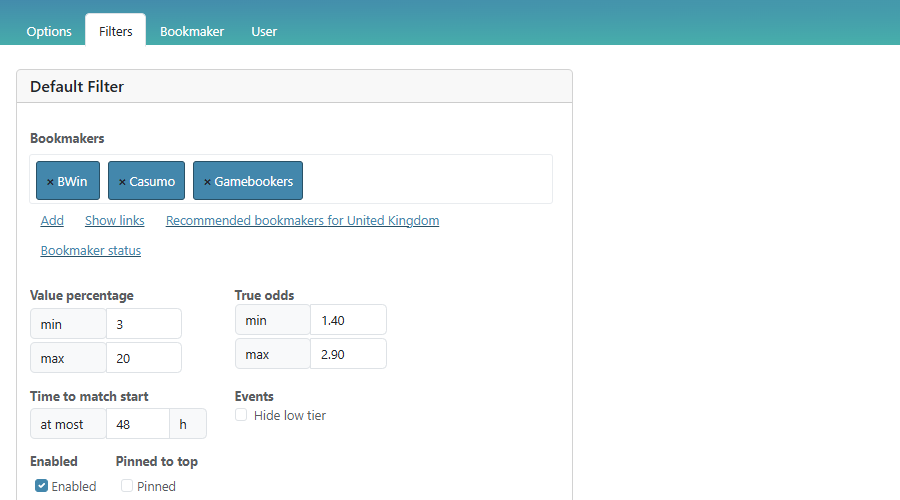
Task: Click the 'True odds' label
Action: (264, 295)
